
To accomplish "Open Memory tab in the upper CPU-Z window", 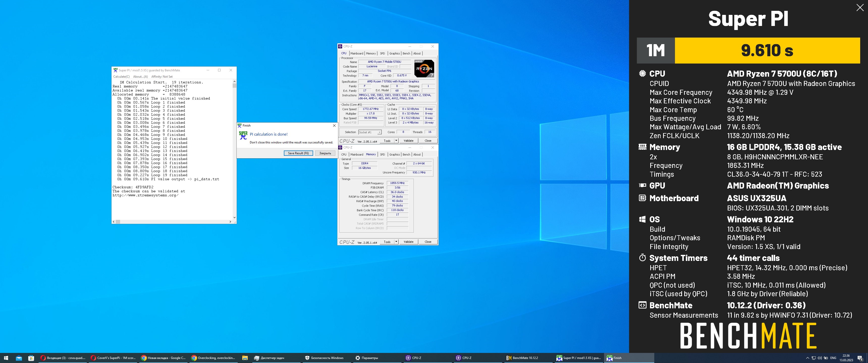I will [x=371, y=53].
